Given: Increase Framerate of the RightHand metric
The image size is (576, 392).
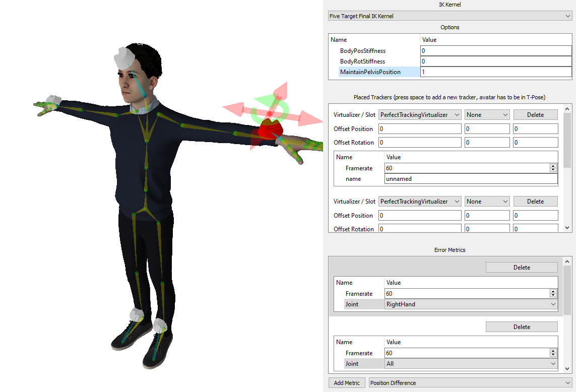Looking at the screenshot, I should click(x=553, y=292).
